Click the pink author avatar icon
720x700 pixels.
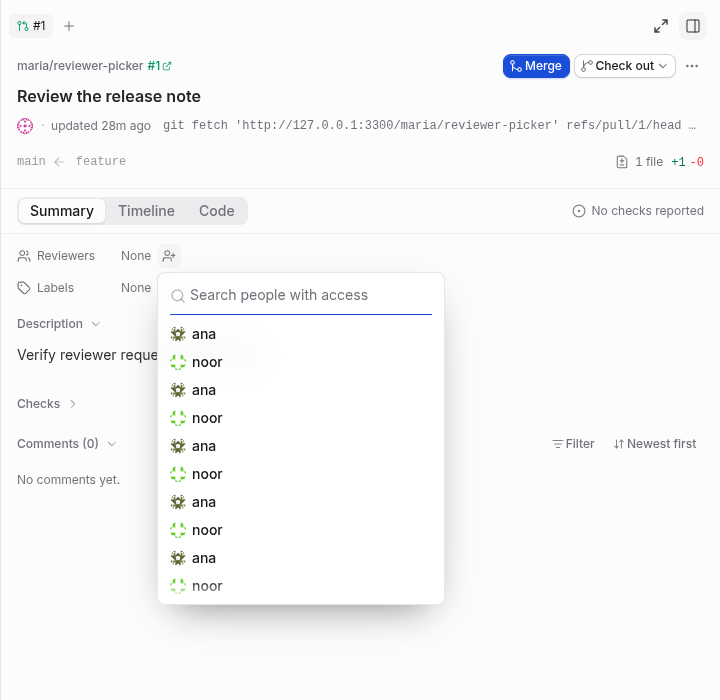(25, 125)
